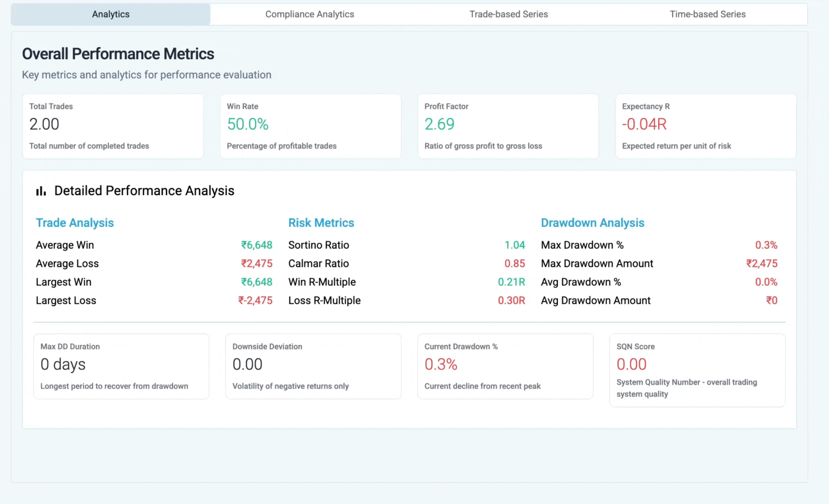Click the Profit Factor card
The height and width of the screenshot is (504, 829).
508,126
